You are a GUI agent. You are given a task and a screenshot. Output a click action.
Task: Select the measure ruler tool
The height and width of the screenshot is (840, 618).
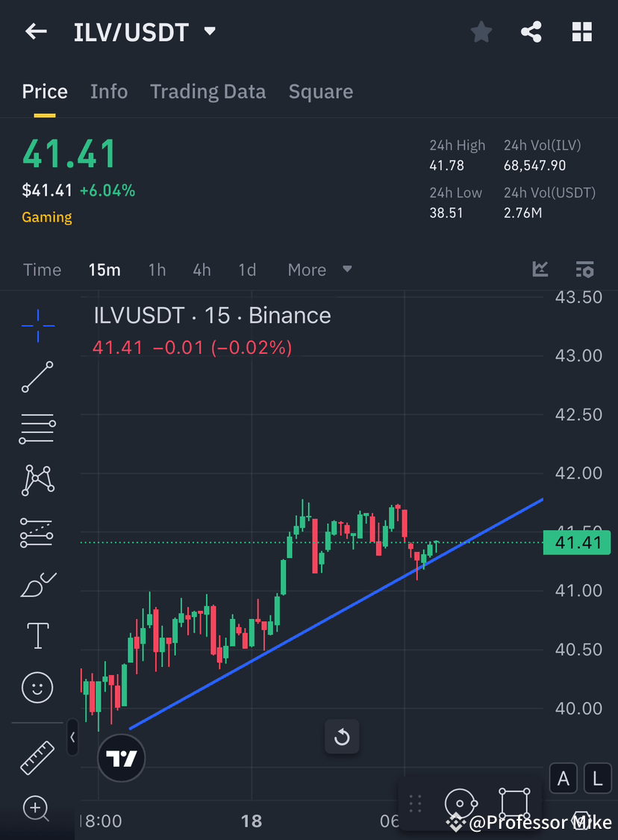click(37, 756)
